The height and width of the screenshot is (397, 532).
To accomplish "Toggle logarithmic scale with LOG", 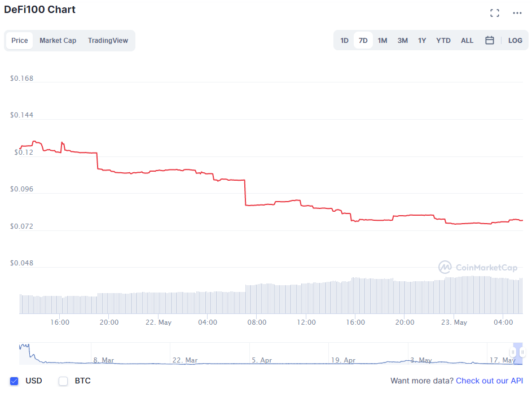I will pos(515,40).
